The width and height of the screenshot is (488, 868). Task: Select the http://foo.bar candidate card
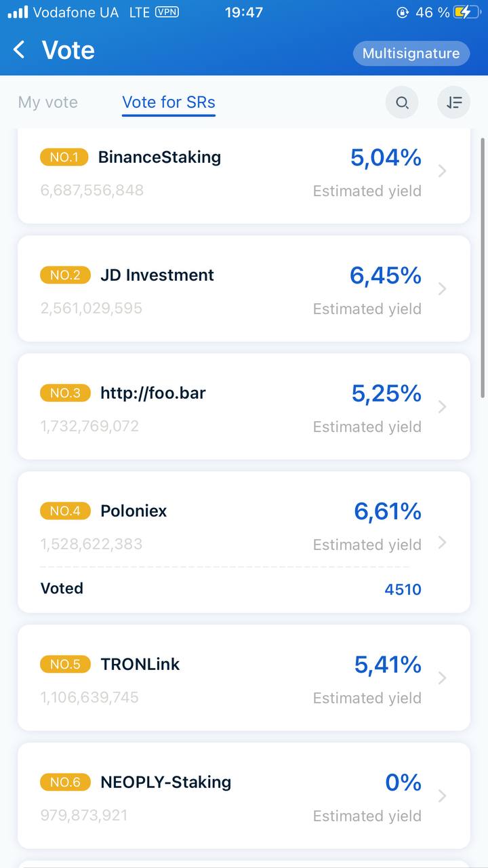(244, 406)
